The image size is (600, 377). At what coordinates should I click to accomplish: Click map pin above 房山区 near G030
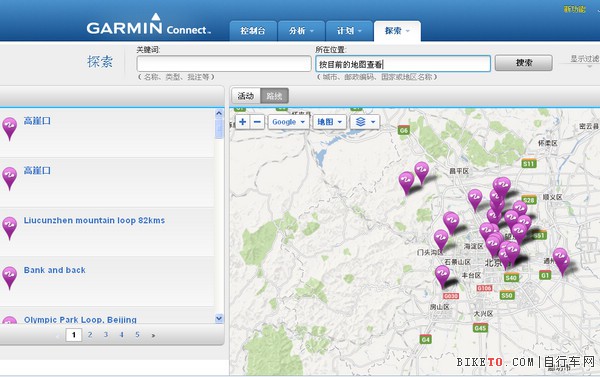click(442, 276)
